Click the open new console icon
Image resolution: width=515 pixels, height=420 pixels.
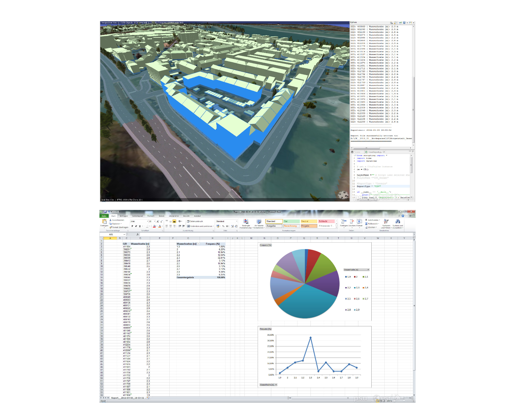pyautogui.click(x=410, y=23)
